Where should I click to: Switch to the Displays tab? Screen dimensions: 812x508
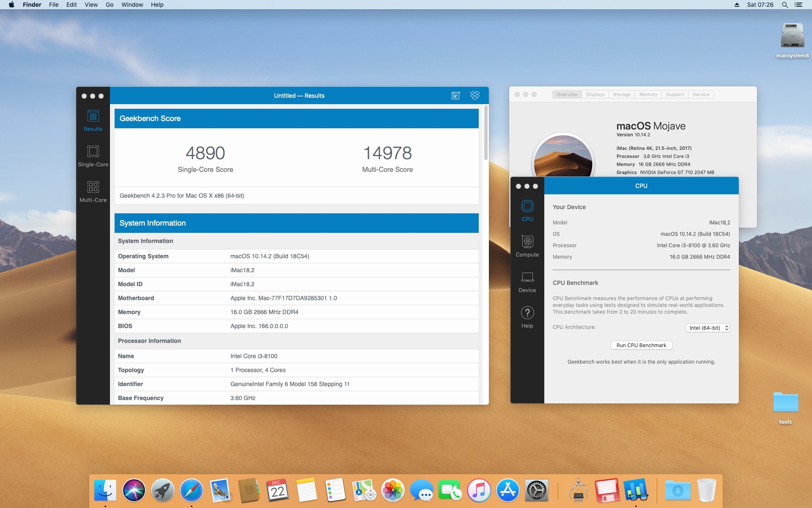[x=595, y=94]
